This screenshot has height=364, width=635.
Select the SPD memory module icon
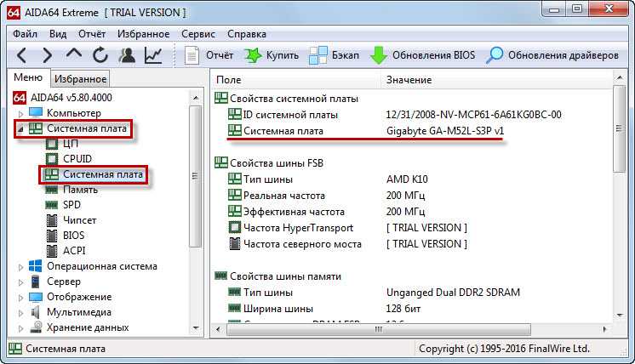[x=51, y=205]
